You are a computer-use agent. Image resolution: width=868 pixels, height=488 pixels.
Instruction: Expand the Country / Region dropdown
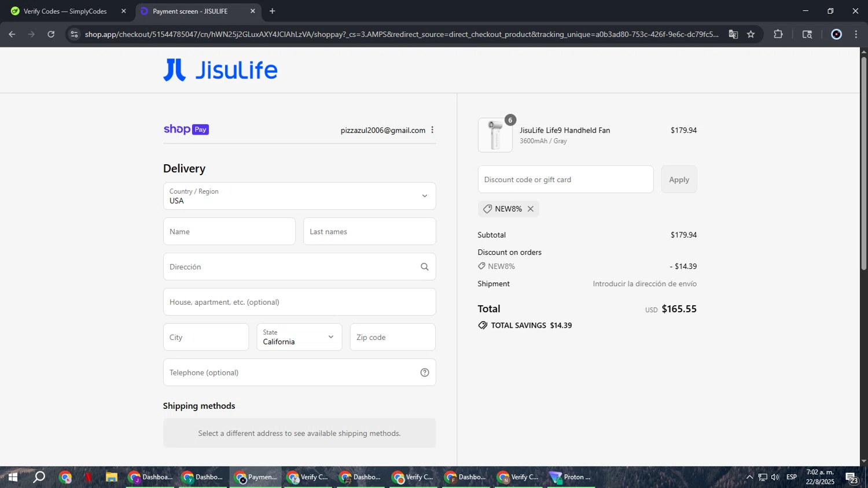[x=299, y=196]
